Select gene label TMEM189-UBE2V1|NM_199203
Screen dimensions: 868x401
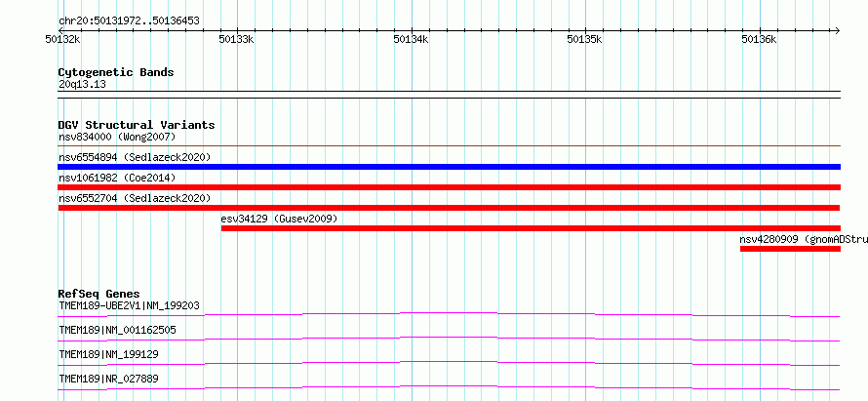click(129, 305)
